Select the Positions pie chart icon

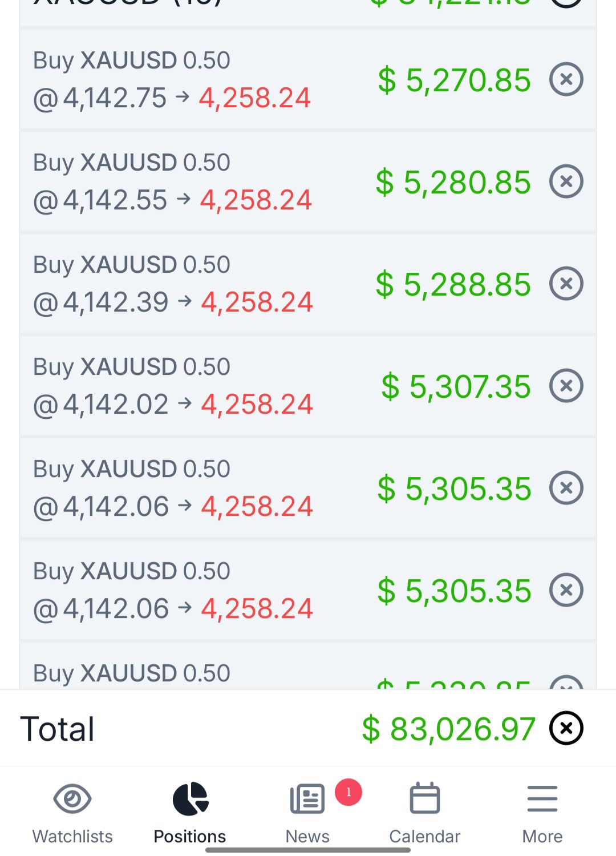click(191, 798)
